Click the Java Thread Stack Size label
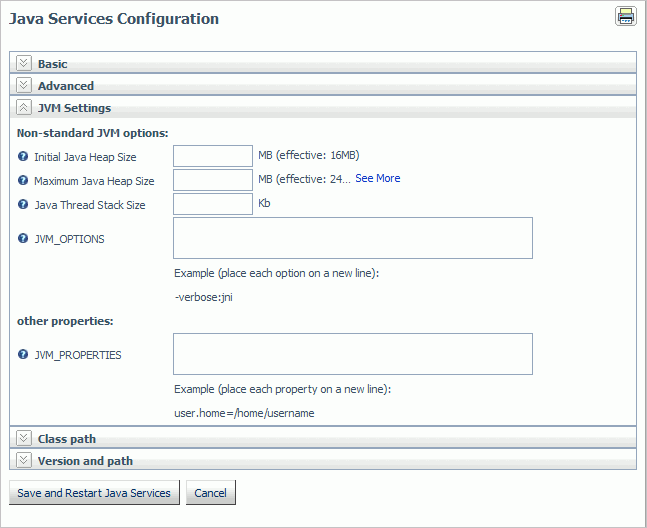 click(x=90, y=205)
